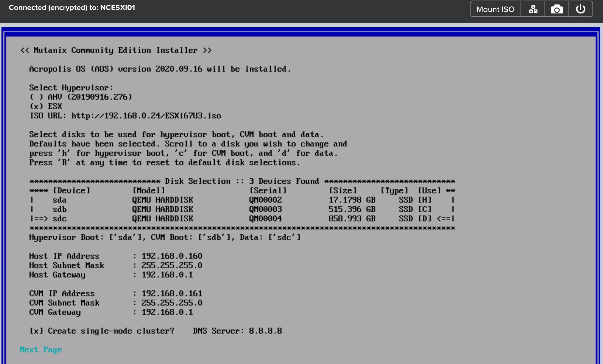Screen dimensions: 603x364
Task: Click the [Model] column header
Action: pos(149,191)
